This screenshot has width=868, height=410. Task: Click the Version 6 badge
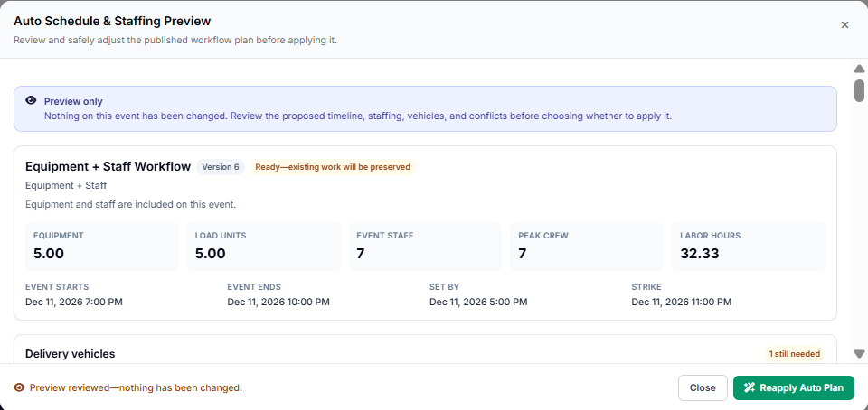[x=221, y=167]
